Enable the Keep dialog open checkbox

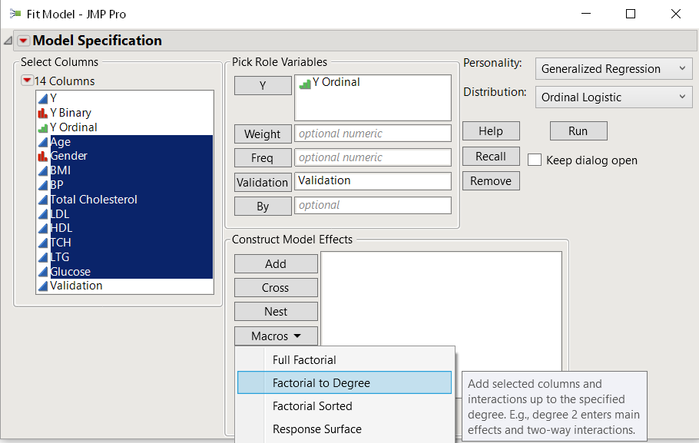(x=534, y=160)
